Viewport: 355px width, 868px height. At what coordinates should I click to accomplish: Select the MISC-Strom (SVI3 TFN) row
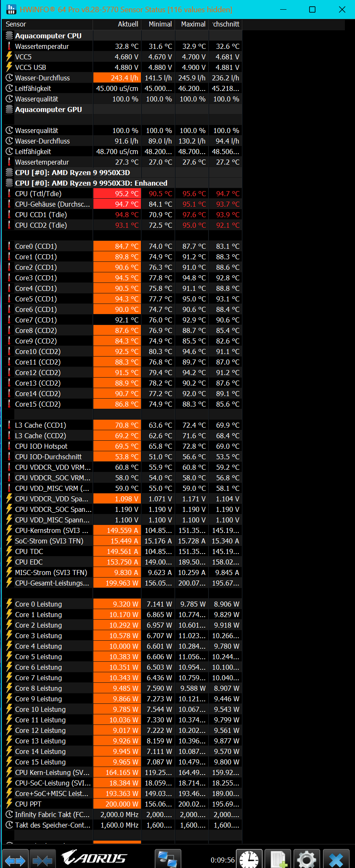122,572
